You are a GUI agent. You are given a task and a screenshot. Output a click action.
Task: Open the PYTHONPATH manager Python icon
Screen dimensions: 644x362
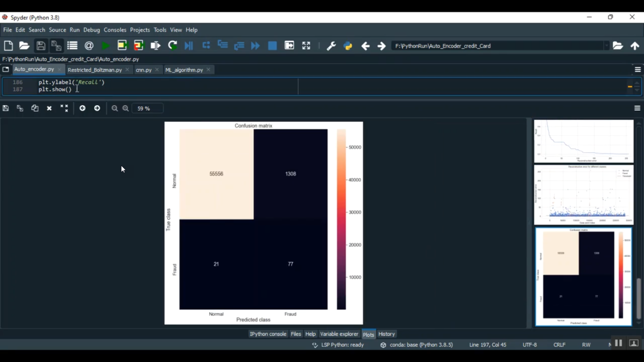tap(348, 46)
